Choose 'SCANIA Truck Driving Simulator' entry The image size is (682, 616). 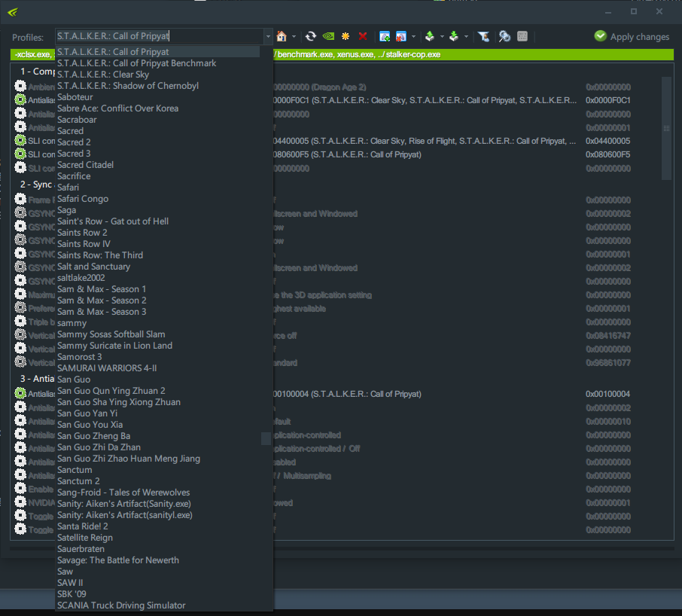coord(121,605)
